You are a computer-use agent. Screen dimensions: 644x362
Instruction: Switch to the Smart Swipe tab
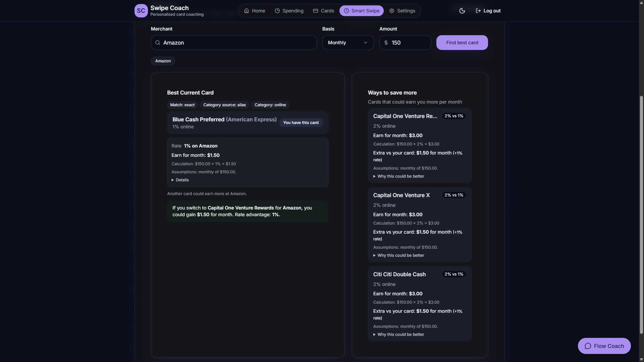tap(361, 11)
